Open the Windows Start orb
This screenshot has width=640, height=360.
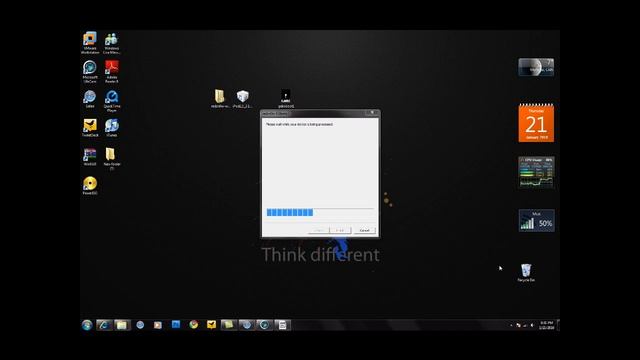87,325
